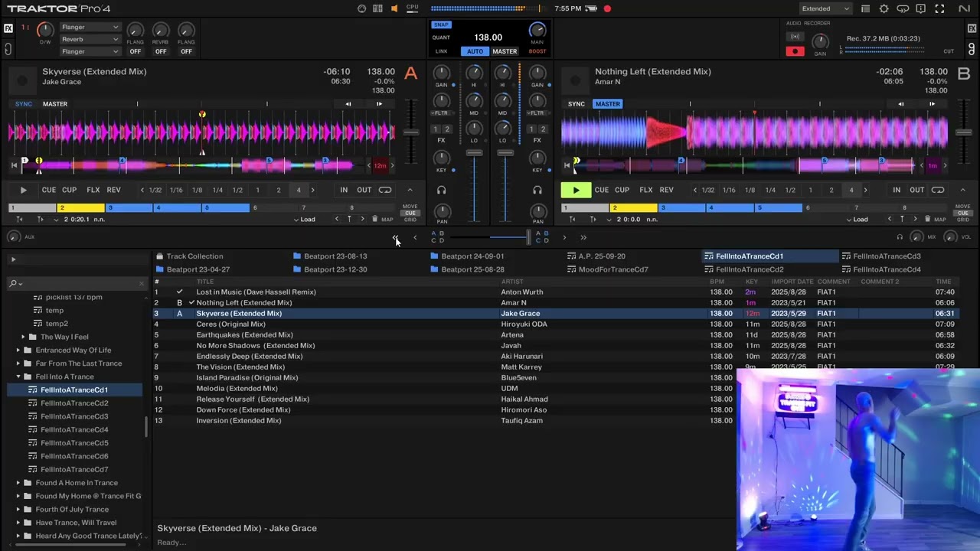Set loop OUT point on deck B
The width and height of the screenshot is (980, 551).
(916, 190)
